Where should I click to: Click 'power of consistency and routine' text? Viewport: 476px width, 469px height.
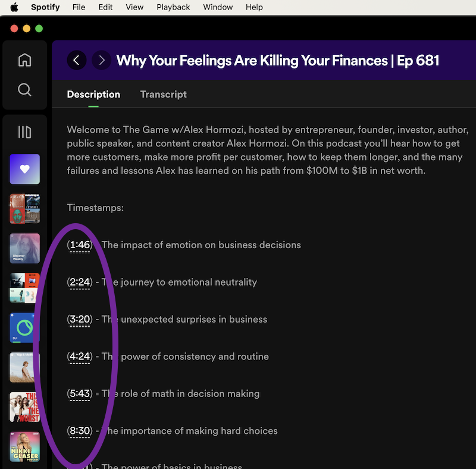195,357
